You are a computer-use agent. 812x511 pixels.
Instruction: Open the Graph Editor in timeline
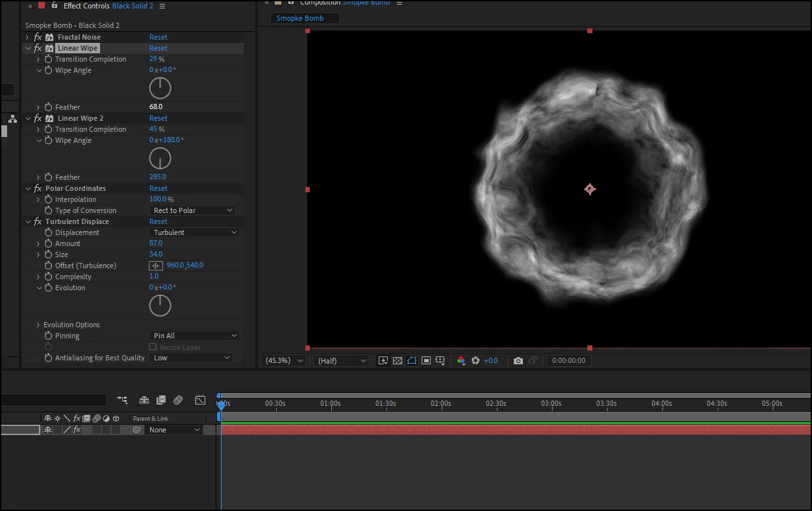200,400
